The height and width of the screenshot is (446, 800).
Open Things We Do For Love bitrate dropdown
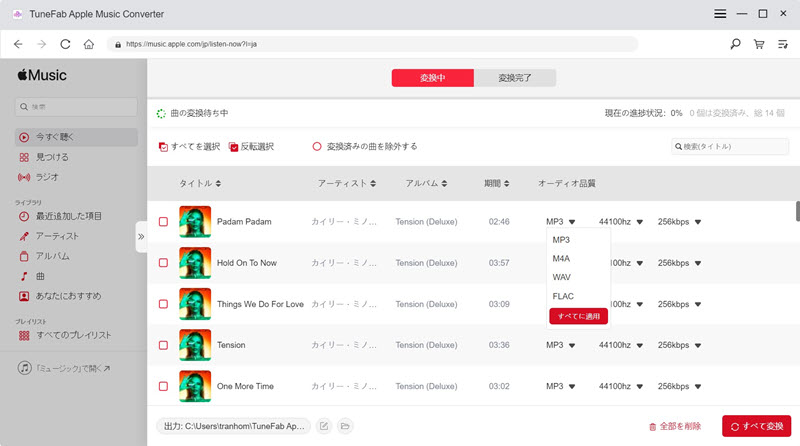680,304
